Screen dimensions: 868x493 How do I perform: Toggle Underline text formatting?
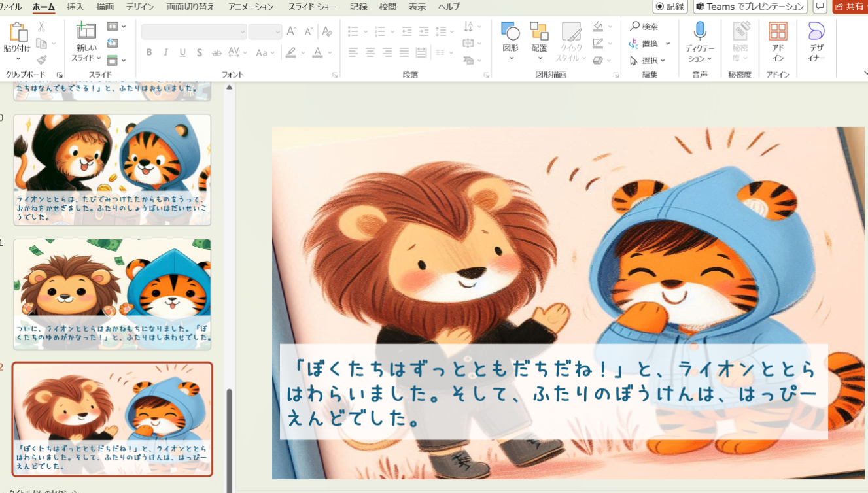coord(182,52)
